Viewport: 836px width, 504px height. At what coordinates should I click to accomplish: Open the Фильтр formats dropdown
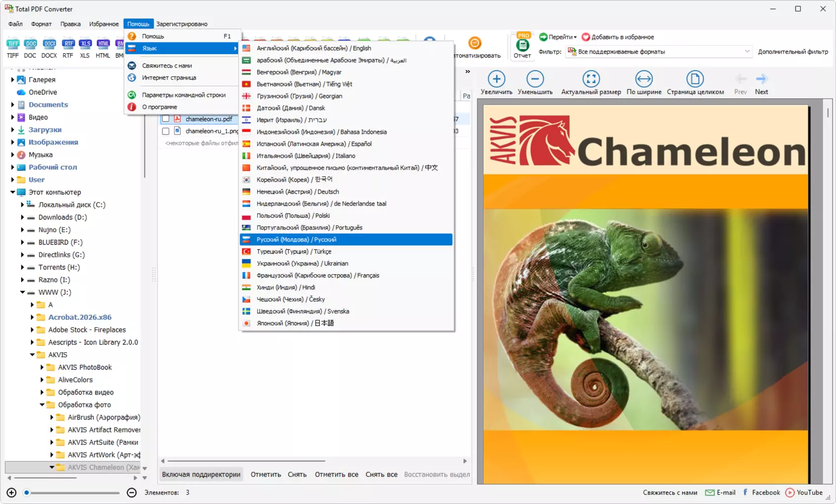(659, 51)
